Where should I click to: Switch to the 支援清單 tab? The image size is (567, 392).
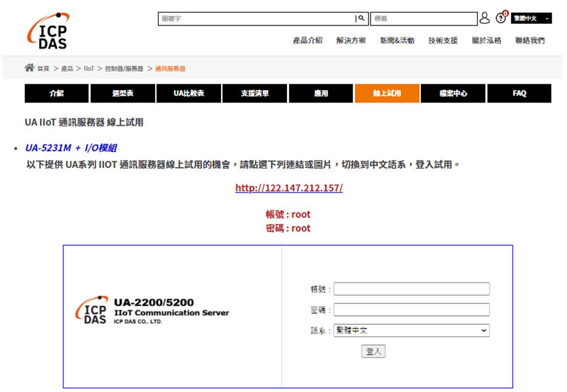(x=255, y=93)
